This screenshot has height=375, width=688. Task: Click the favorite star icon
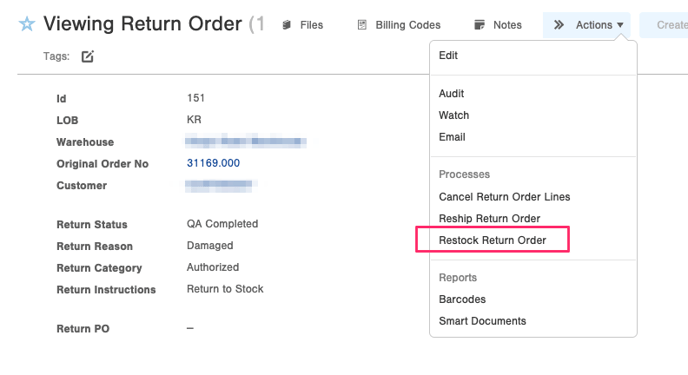point(27,24)
